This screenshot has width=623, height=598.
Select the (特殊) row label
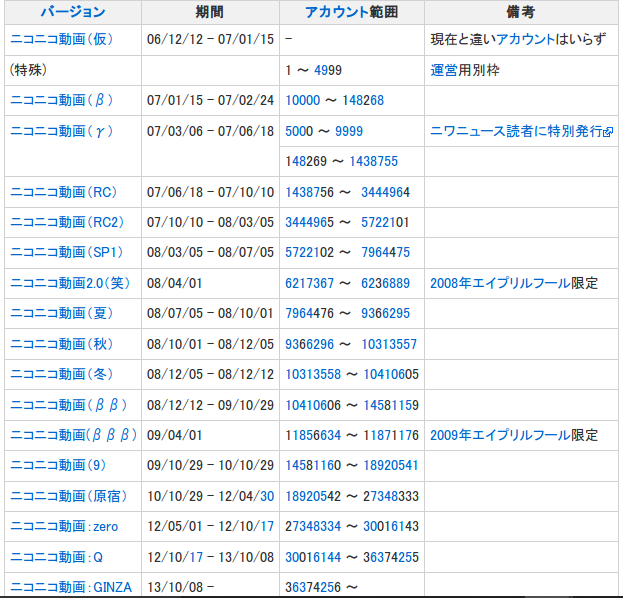tap(28, 70)
